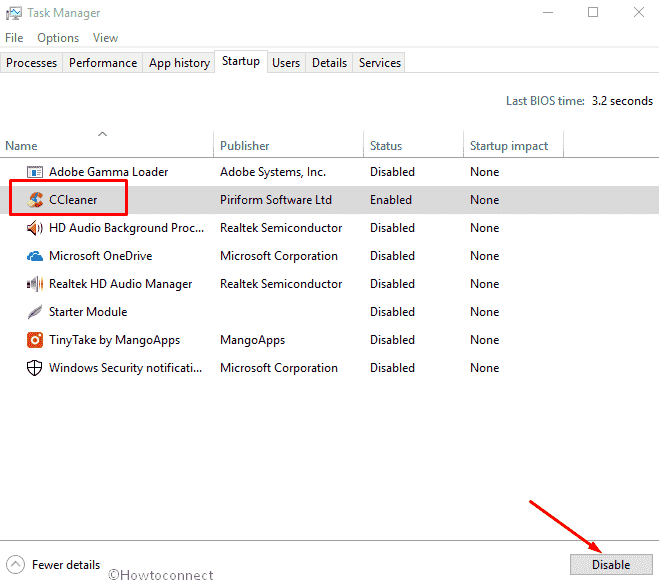
Task: Sort by the Name column header
Action: click(107, 144)
